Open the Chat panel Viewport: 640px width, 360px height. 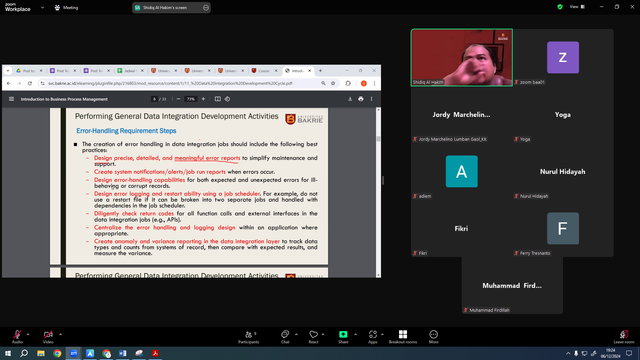coord(285,337)
